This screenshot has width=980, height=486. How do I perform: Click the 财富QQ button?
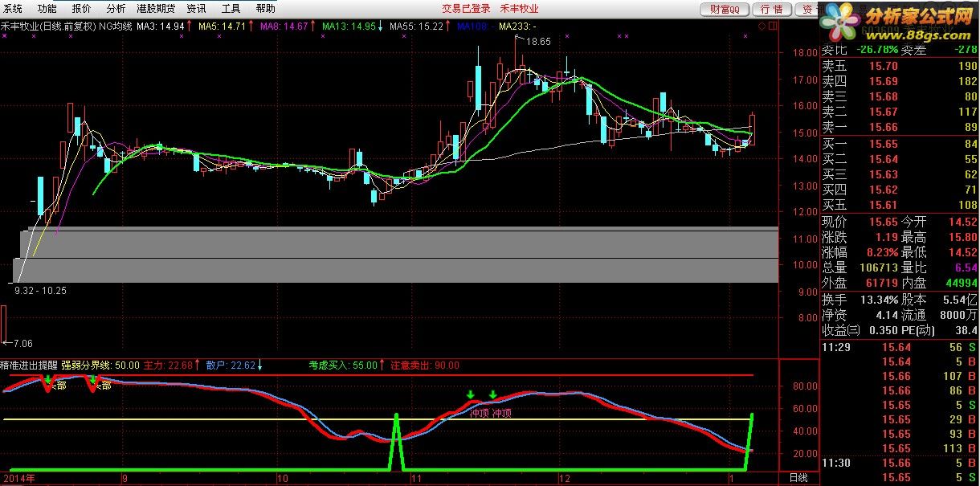[x=726, y=10]
